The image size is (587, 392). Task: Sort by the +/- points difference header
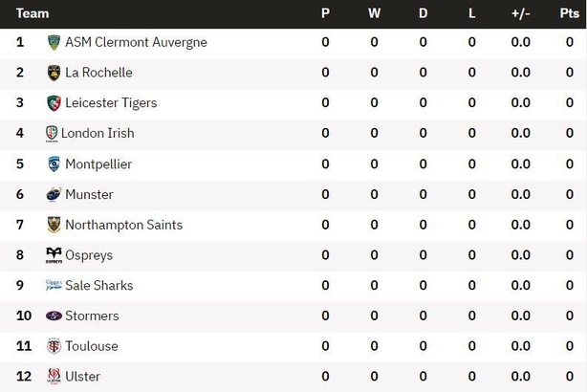(x=521, y=13)
